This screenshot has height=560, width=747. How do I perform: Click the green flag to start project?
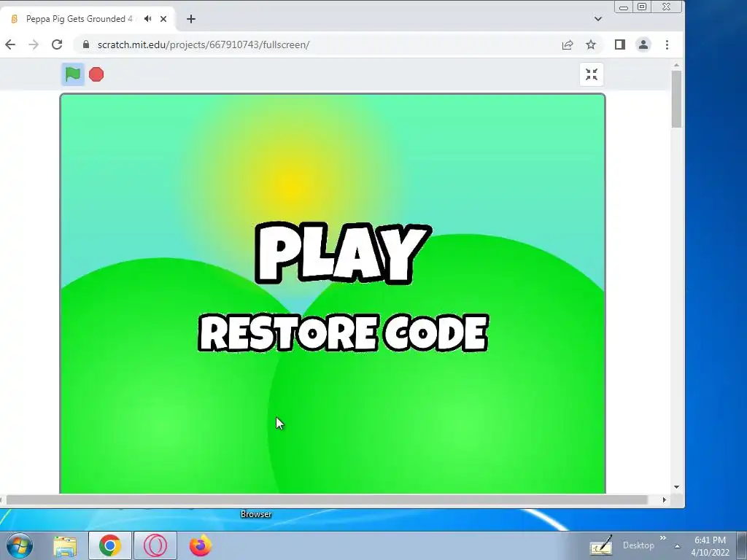coord(73,74)
